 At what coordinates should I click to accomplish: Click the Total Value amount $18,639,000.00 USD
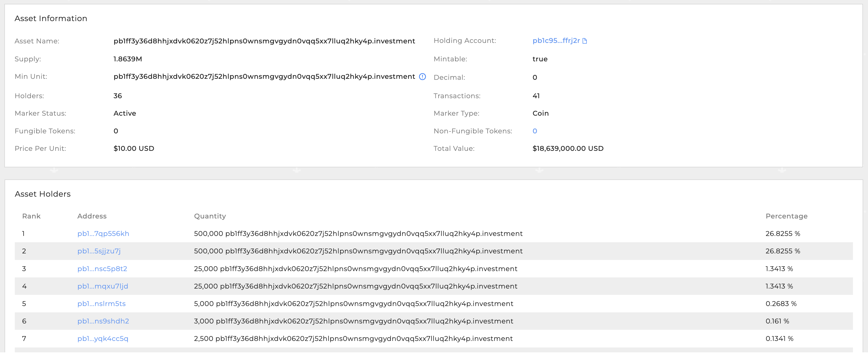point(568,149)
